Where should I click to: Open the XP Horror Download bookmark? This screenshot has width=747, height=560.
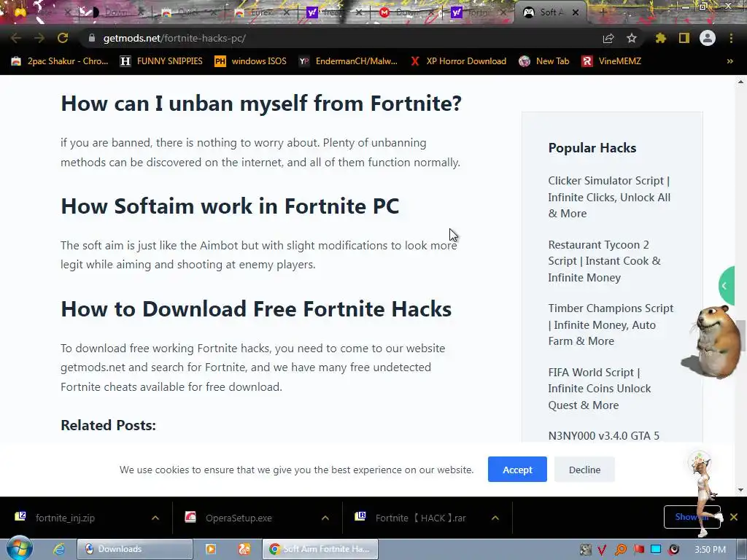[x=458, y=61]
